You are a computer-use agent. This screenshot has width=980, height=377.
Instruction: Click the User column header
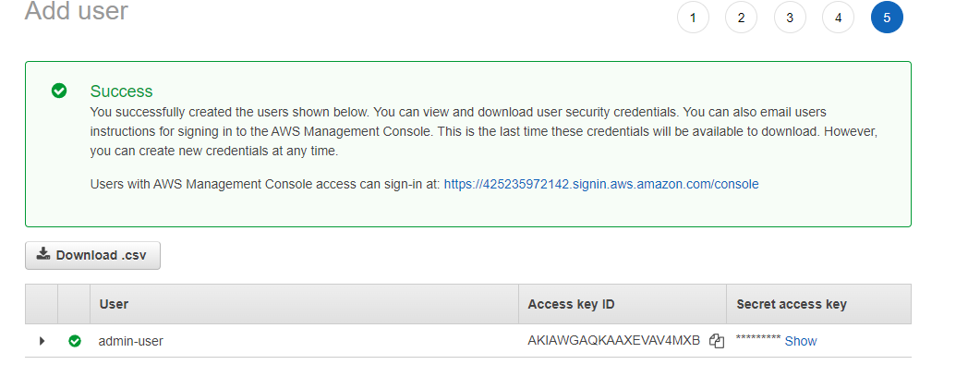coord(114,304)
